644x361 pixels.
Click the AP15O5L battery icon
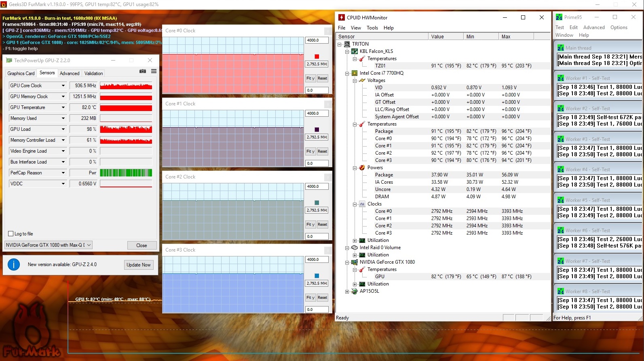click(x=355, y=291)
